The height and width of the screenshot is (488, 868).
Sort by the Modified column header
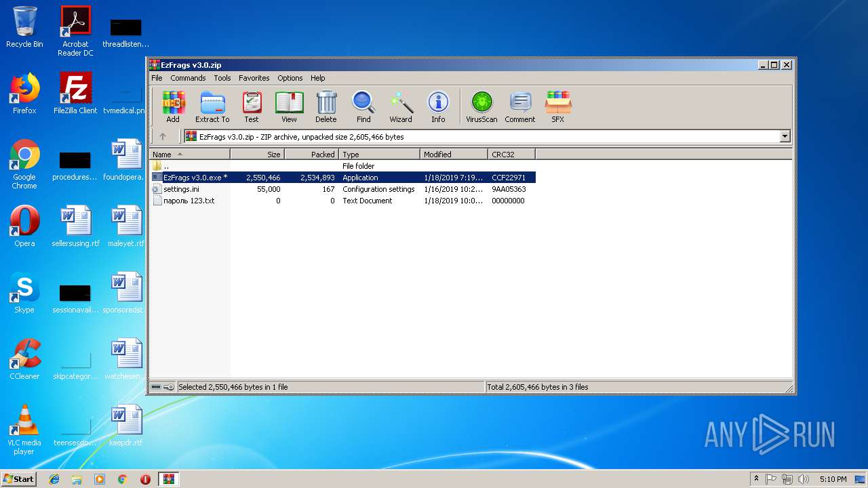coord(454,155)
